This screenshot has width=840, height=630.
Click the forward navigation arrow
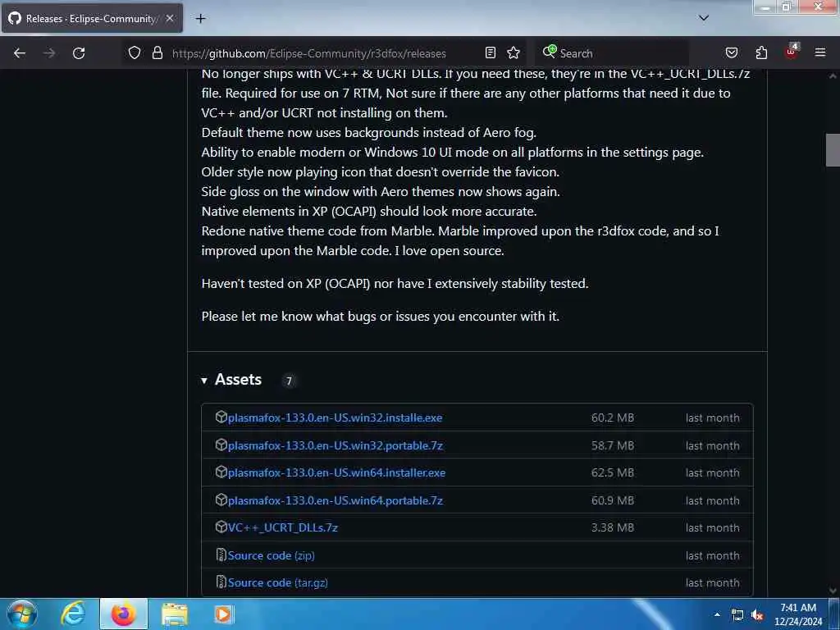(49, 53)
